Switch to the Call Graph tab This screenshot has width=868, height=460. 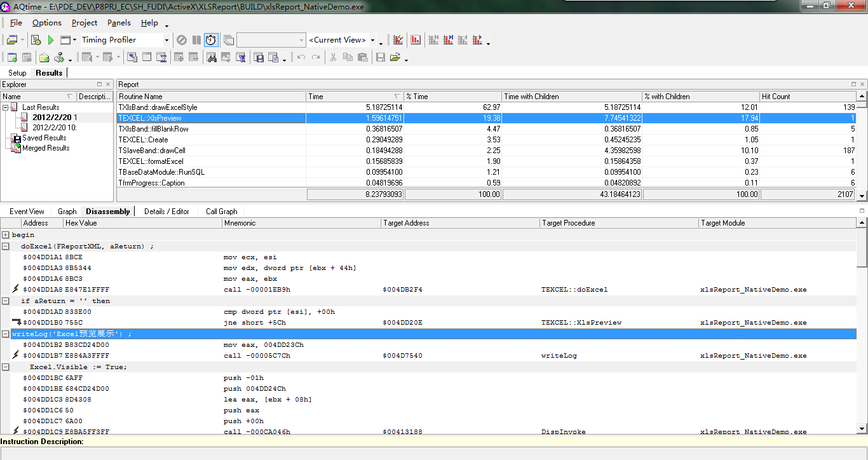pyautogui.click(x=221, y=212)
